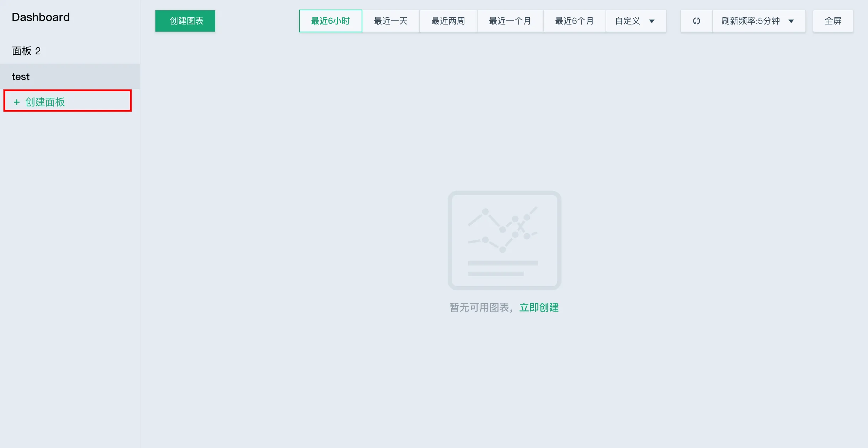Viewport: 868px width, 448px height.
Task: Open the 刷新频率:5分钟 refresh rate dropdown
Action: (758, 21)
